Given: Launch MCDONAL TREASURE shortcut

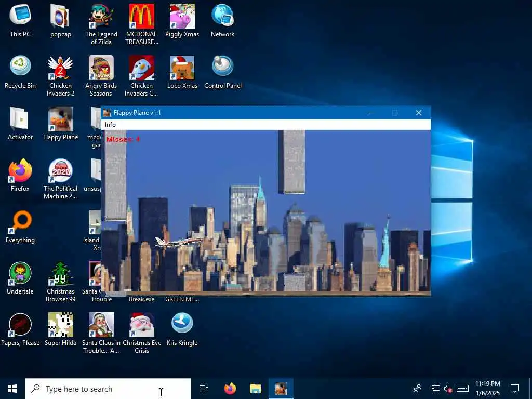Looking at the screenshot, I should (141, 24).
